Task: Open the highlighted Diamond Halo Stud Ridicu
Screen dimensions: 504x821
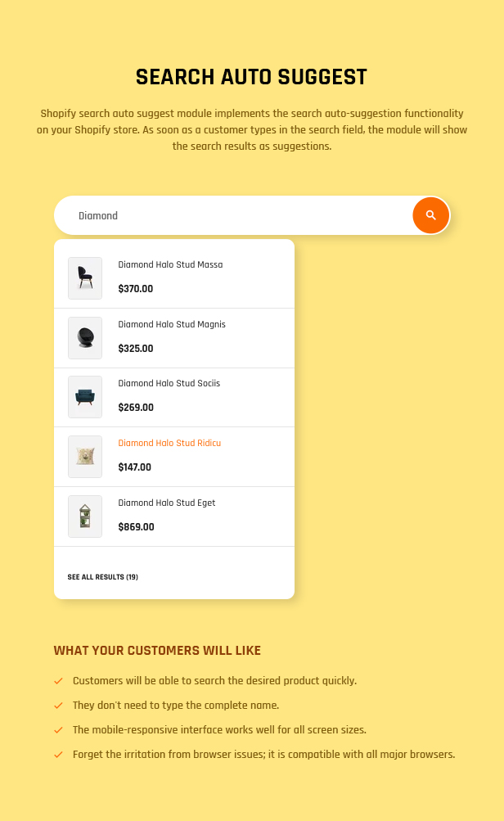Action: click(169, 443)
